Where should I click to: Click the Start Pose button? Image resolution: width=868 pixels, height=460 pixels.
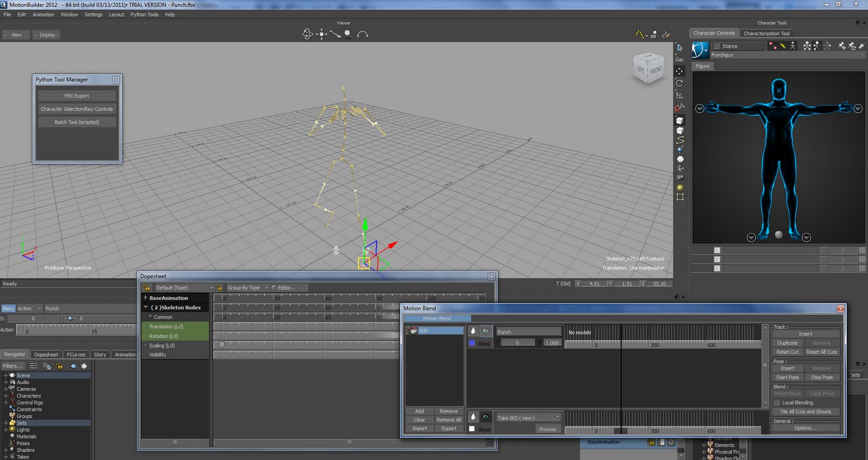[x=787, y=378]
